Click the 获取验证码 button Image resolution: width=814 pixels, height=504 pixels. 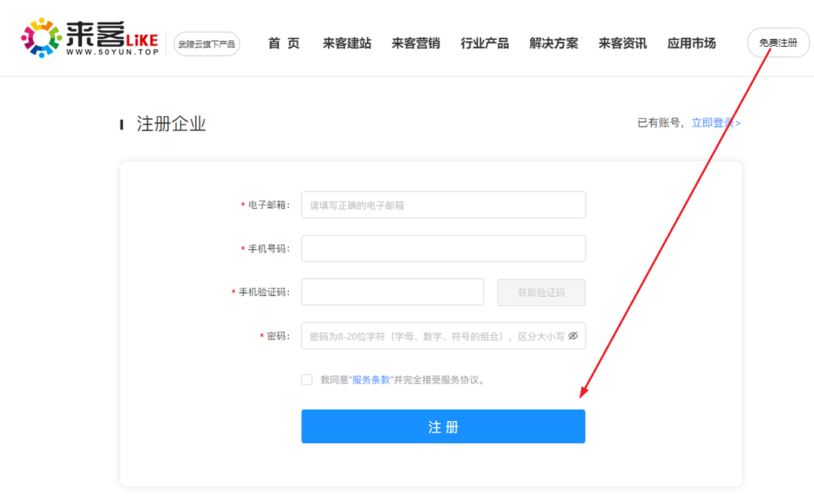pyautogui.click(x=541, y=292)
